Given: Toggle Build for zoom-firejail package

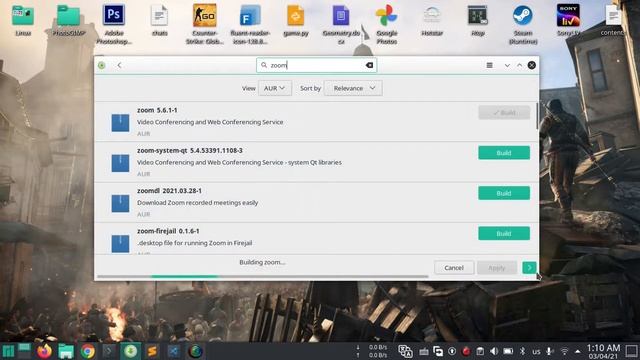Looking at the screenshot, I should 504,233.
